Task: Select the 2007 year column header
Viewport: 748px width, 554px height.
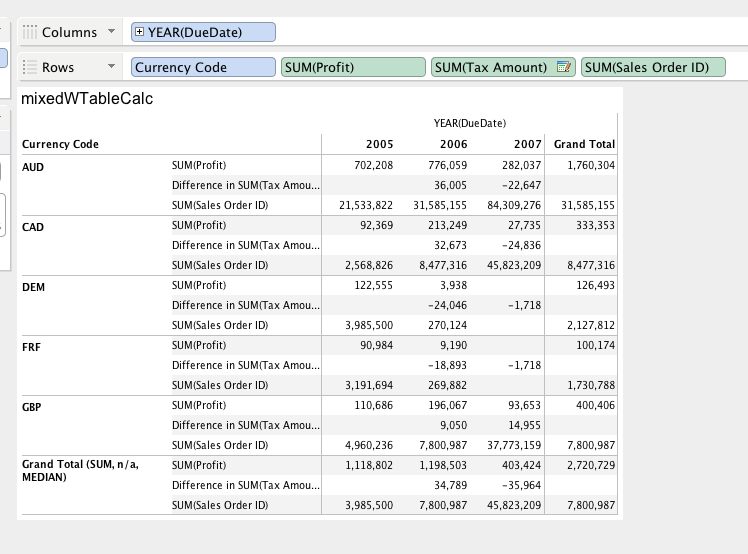Action: pos(527,145)
